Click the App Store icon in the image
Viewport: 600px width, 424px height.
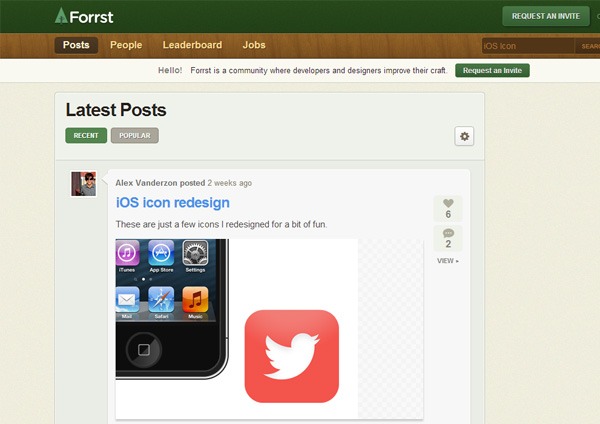(161, 255)
